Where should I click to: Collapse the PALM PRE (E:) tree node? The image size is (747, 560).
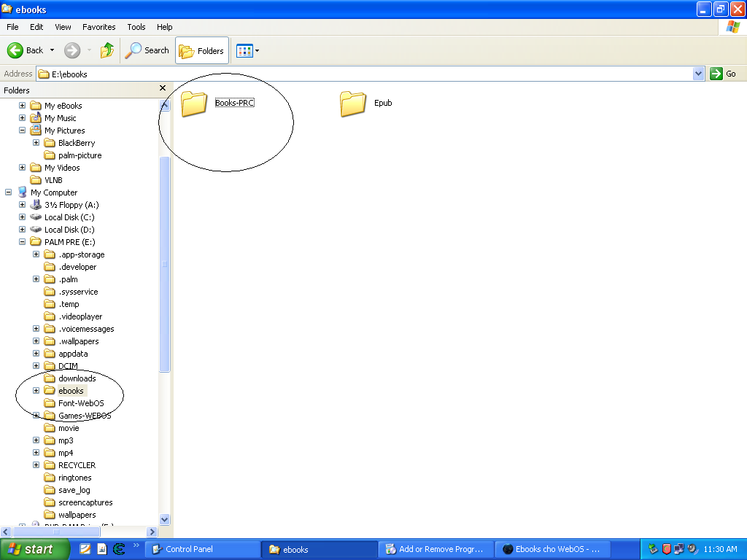[x=22, y=242]
